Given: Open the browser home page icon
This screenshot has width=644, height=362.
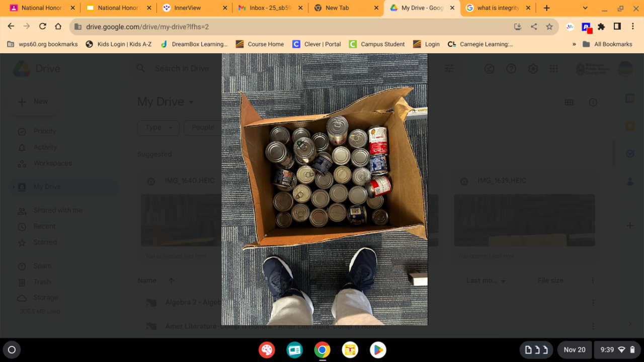Looking at the screenshot, I should (58, 27).
